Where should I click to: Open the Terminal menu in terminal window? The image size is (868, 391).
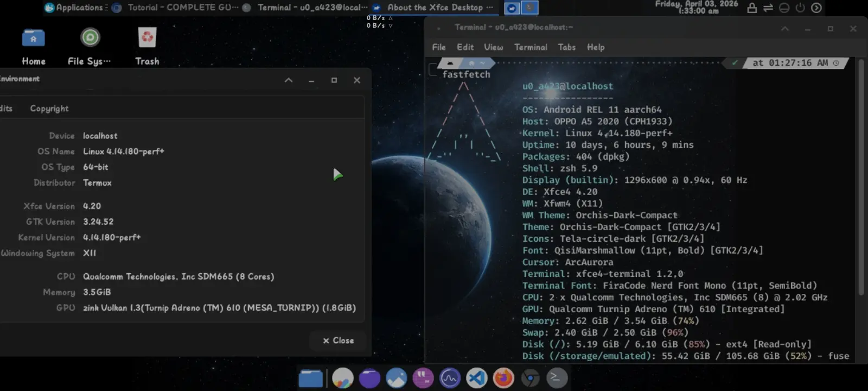coord(531,47)
